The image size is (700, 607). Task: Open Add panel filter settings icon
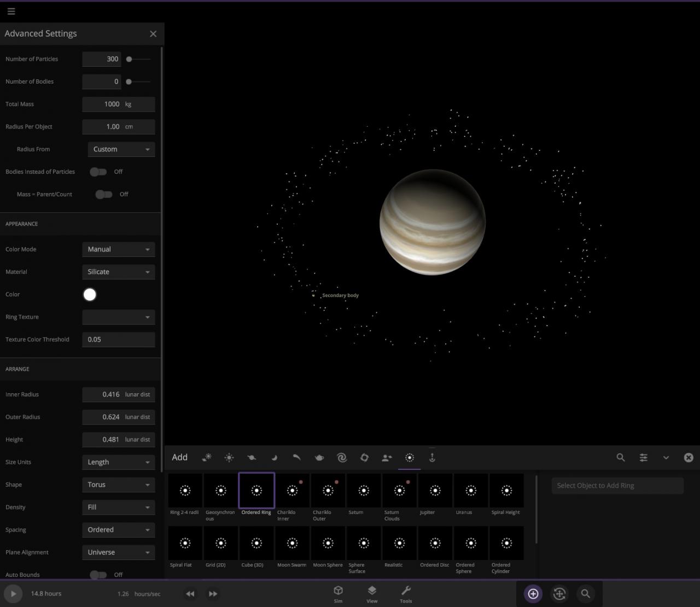point(643,458)
